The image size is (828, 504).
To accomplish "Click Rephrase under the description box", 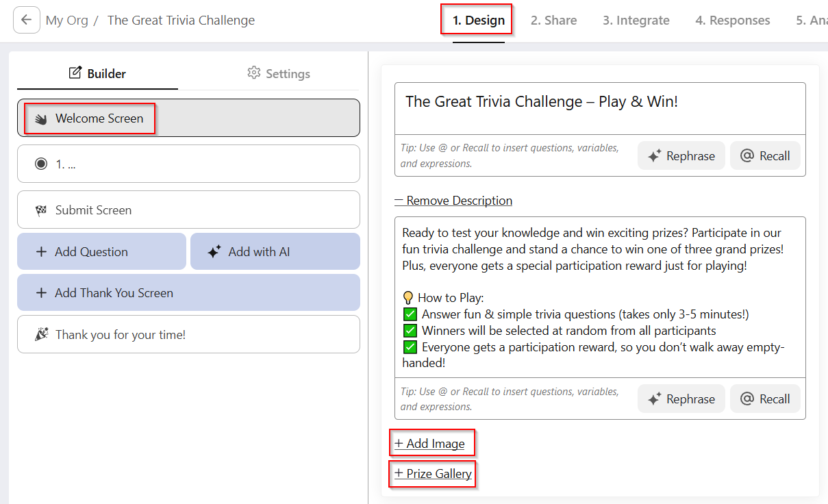I will point(681,399).
